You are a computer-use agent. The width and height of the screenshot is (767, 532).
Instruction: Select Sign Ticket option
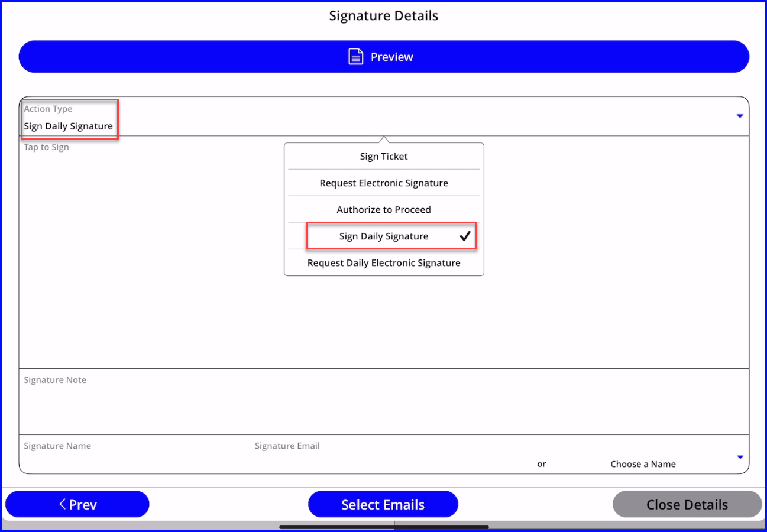[x=384, y=157]
